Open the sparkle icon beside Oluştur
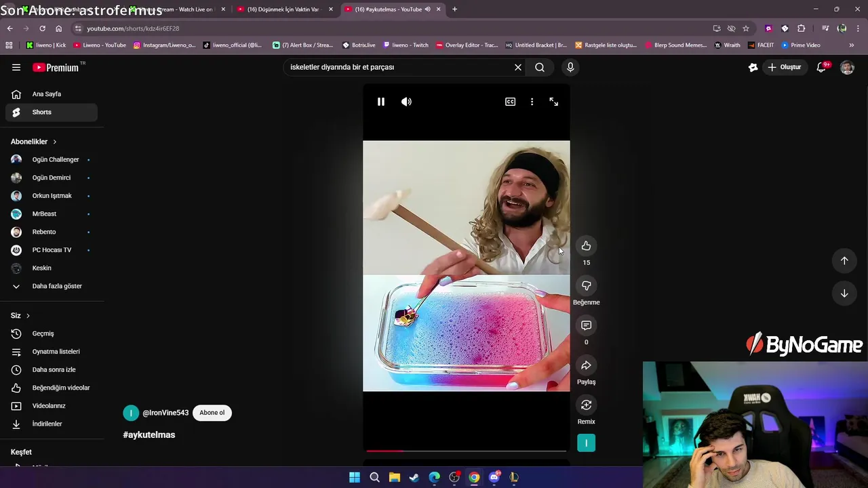This screenshot has width=868, height=488. pyautogui.click(x=753, y=67)
